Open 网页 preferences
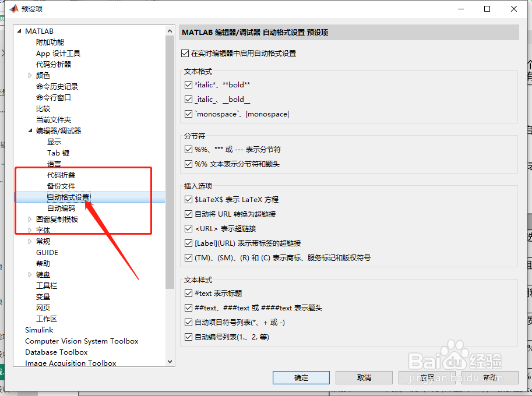 pyautogui.click(x=43, y=308)
